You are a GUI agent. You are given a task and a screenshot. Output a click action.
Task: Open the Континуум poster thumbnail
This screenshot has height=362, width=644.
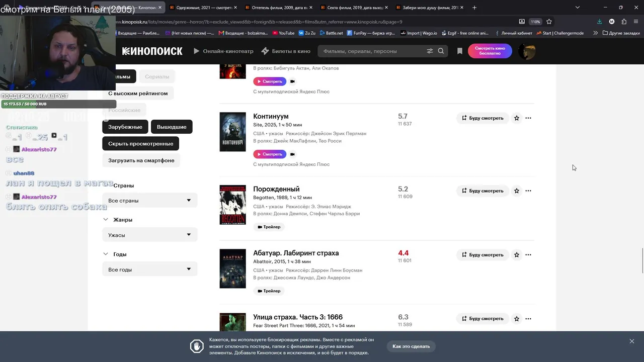click(232, 132)
